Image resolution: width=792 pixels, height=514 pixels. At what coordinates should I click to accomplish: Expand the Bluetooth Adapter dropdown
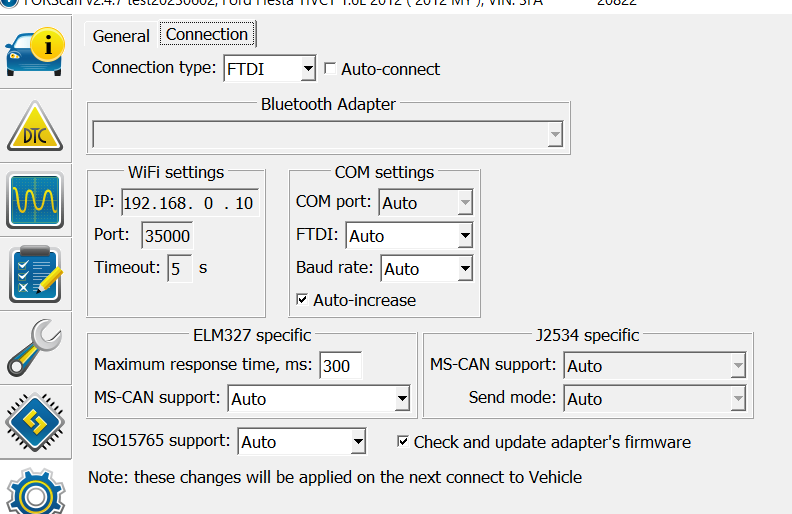tap(328, 134)
